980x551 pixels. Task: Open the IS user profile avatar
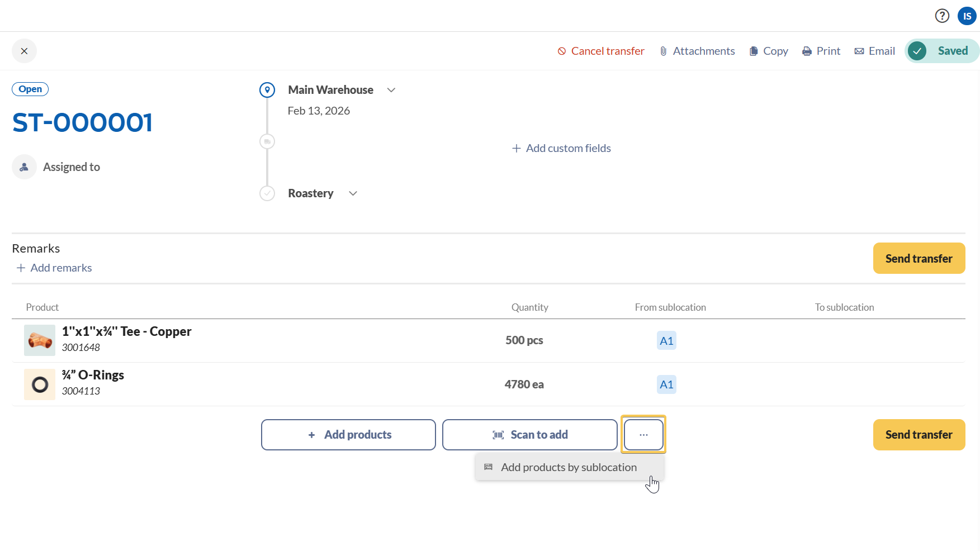[x=967, y=16]
